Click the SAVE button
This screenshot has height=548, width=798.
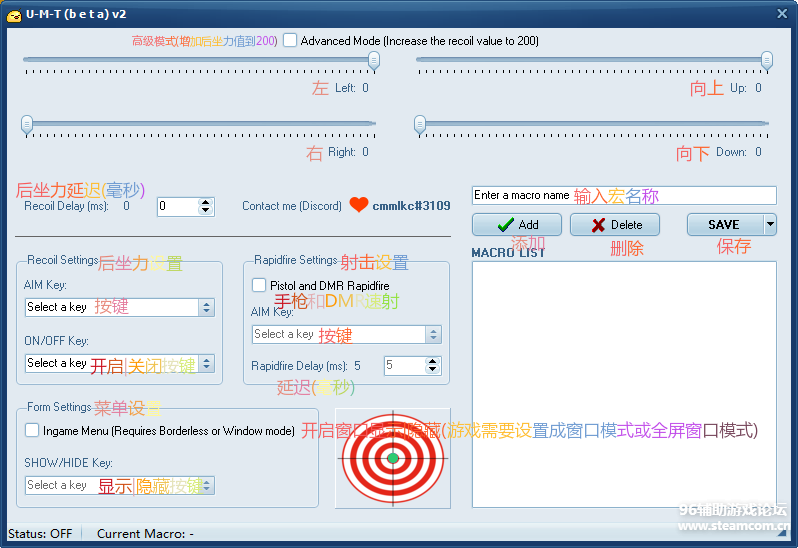pos(723,225)
